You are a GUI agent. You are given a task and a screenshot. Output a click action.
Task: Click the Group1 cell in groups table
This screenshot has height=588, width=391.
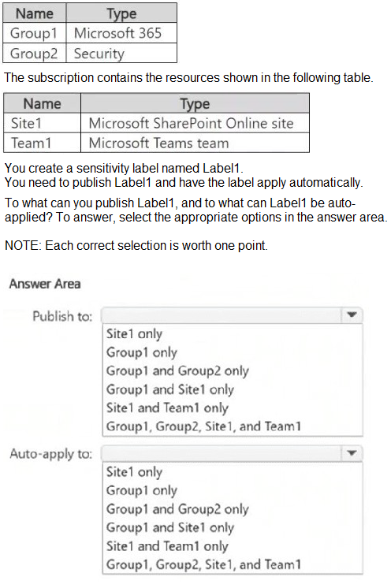[x=35, y=33]
